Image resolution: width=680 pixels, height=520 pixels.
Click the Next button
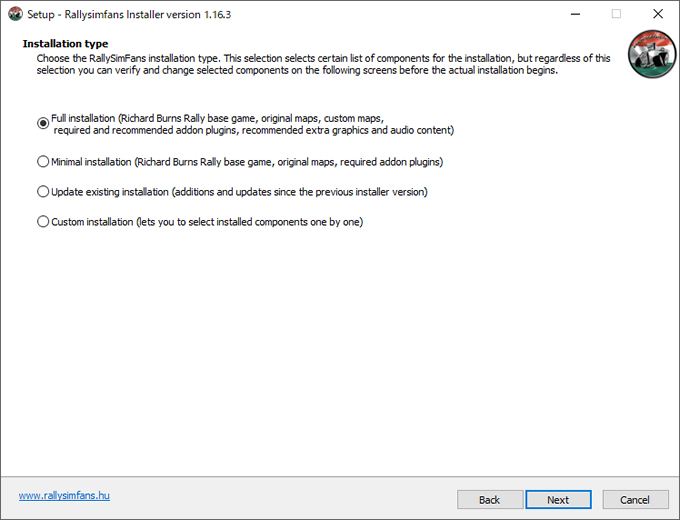click(x=558, y=500)
